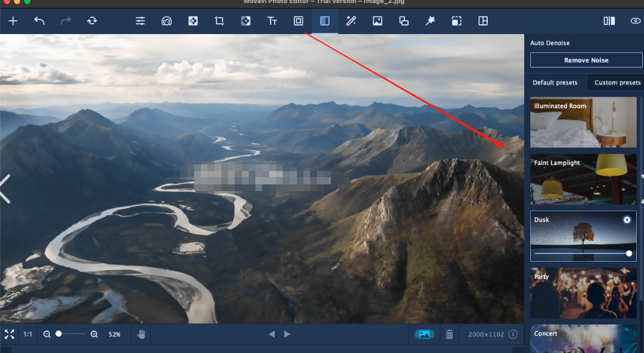Select the Text tool
This screenshot has height=353, width=644.
click(272, 21)
